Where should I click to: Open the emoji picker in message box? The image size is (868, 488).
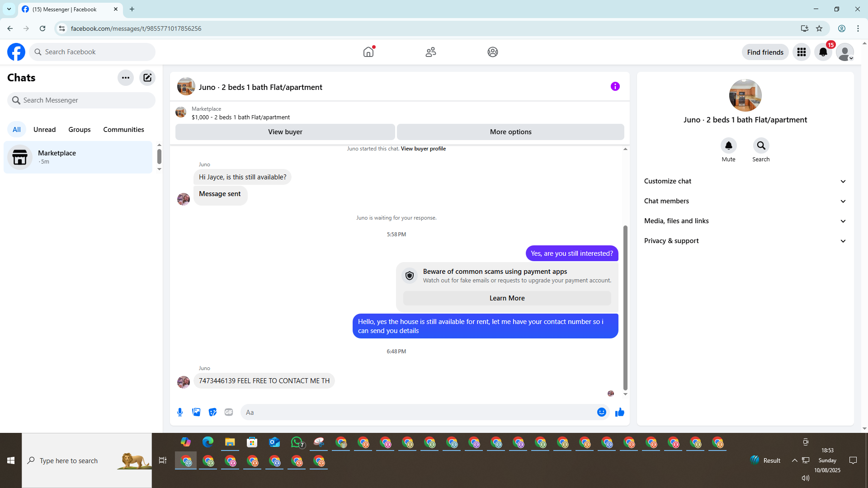(601, 412)
